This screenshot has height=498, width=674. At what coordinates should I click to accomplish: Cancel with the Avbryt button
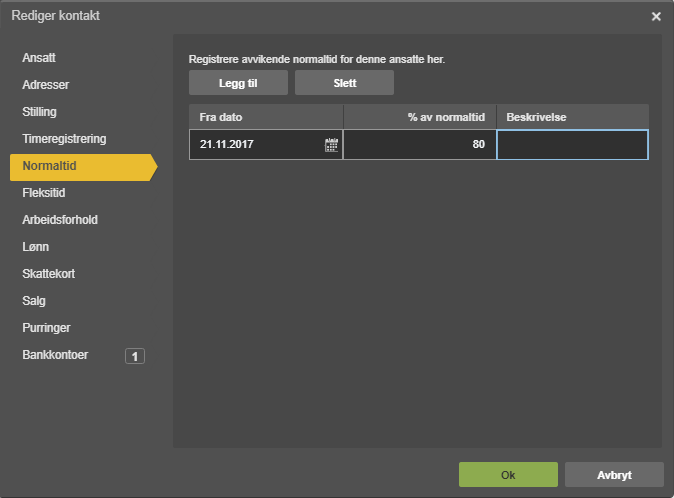tap(614, 475)
